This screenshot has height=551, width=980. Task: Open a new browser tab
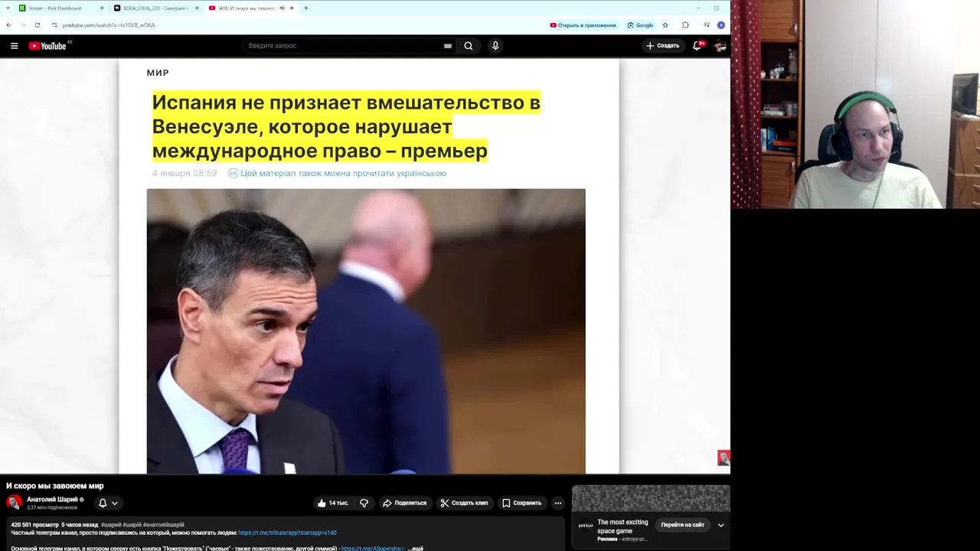[306, 8]
